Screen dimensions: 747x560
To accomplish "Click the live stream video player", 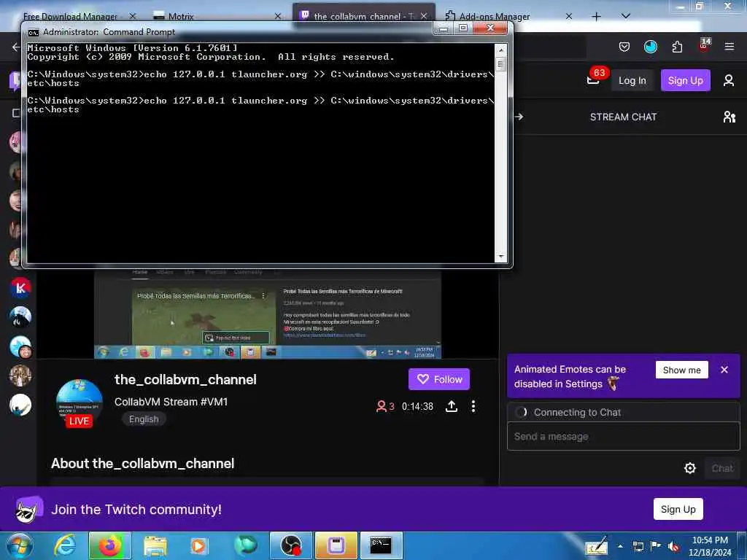I will coord(267,314).
